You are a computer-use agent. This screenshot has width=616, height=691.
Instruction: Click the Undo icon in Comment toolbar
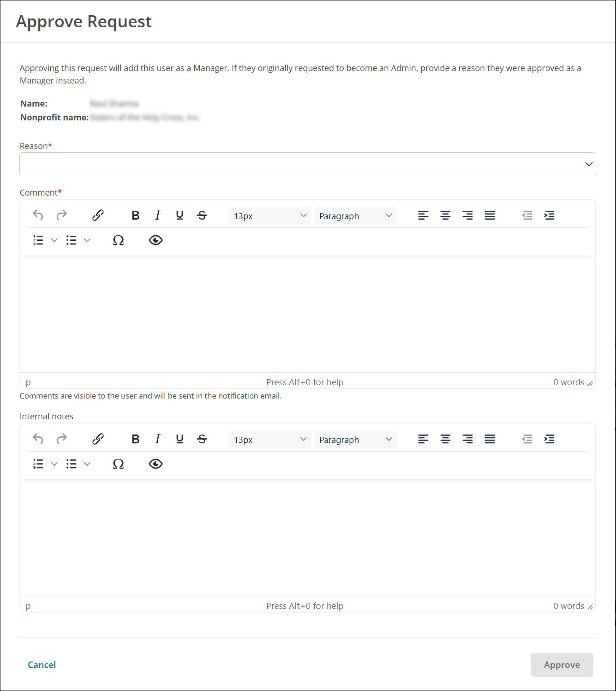(x=38, y=215)
